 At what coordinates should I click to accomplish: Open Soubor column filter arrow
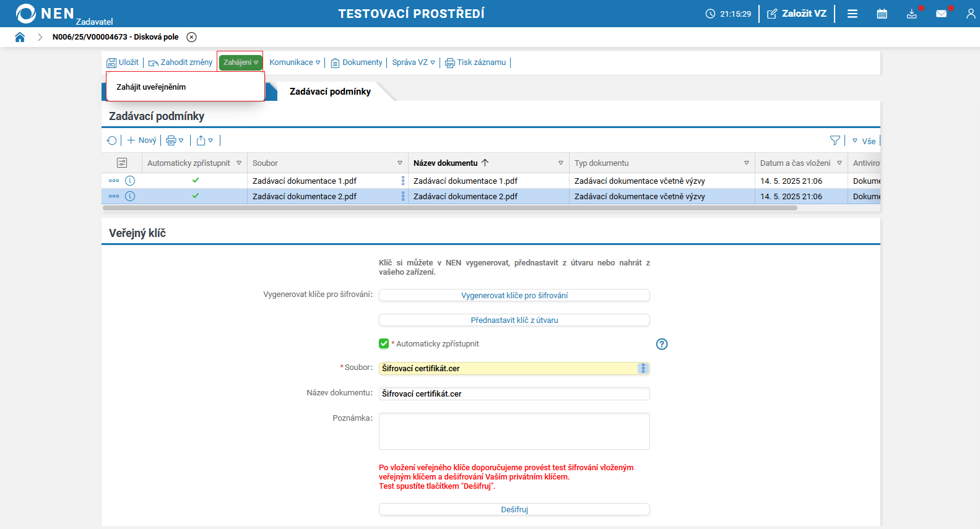click(x=400, y=163)
